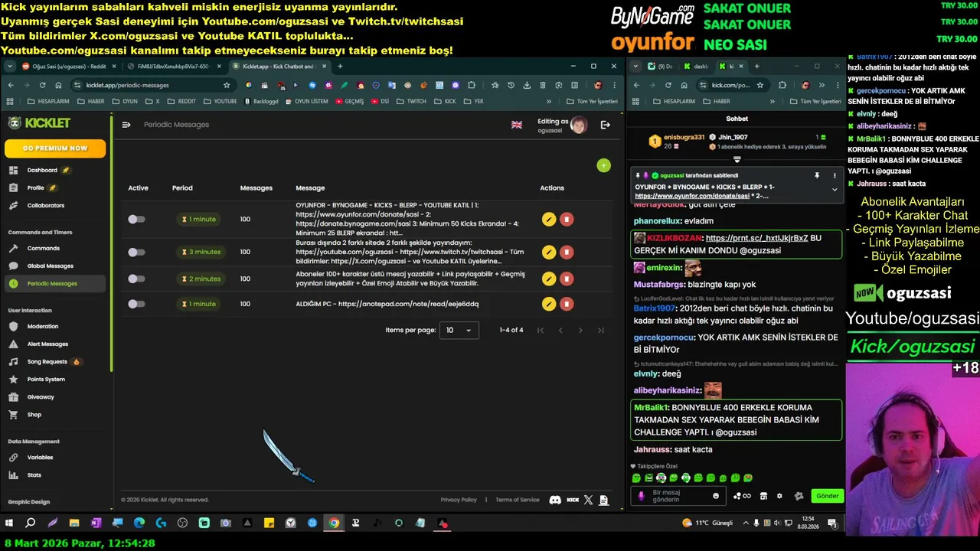The image size is (980, 551).
Task: Focus the Bir mesaj gönderin chat input
Action: [x=677, y=496]
